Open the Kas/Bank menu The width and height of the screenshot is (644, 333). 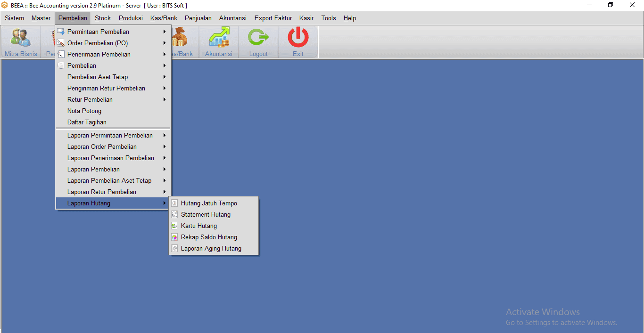[x=164, y=18]
